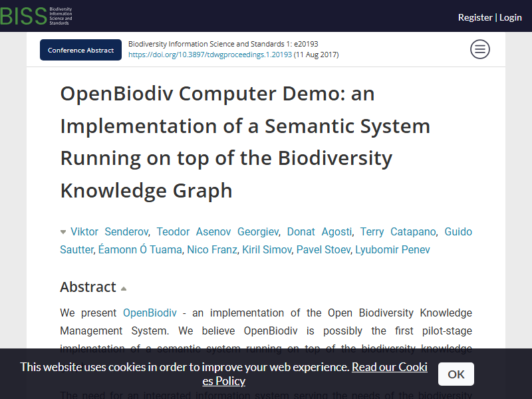Accept cookies with the OK button

click(456, 374)
